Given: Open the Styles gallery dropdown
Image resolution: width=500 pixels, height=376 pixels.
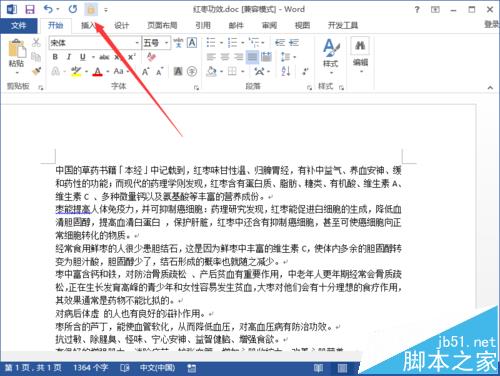Looking at the screenshot, I should [x=330, y=56].
